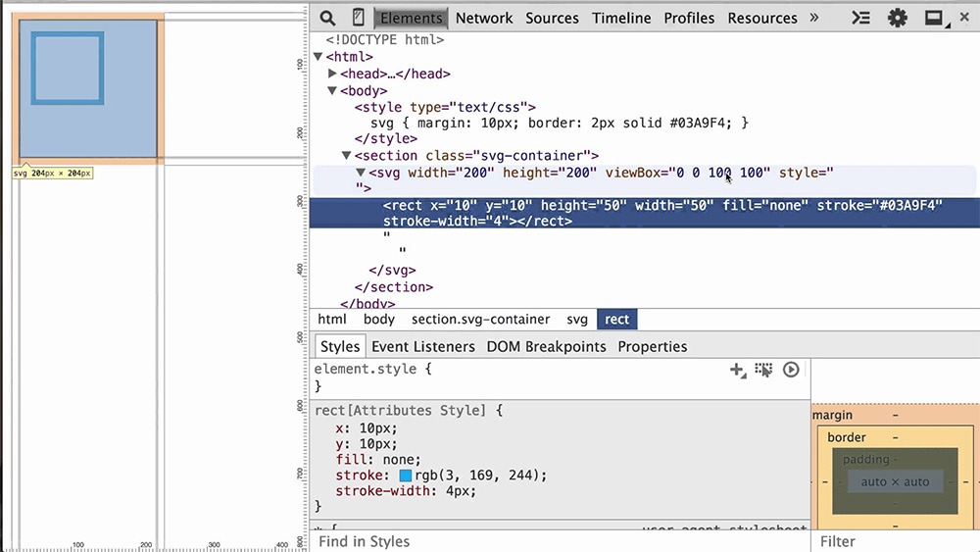
Task: Click the Filter field in computed pane
Action: tap(896, 541)
